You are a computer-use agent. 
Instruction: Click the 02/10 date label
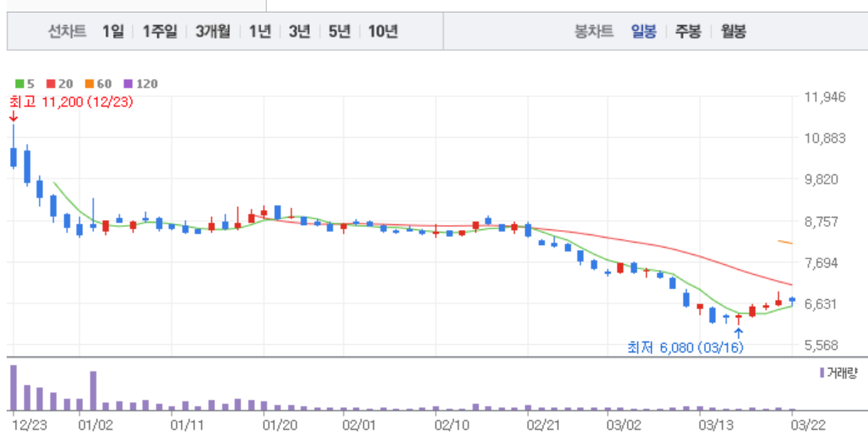click(453, 425)
